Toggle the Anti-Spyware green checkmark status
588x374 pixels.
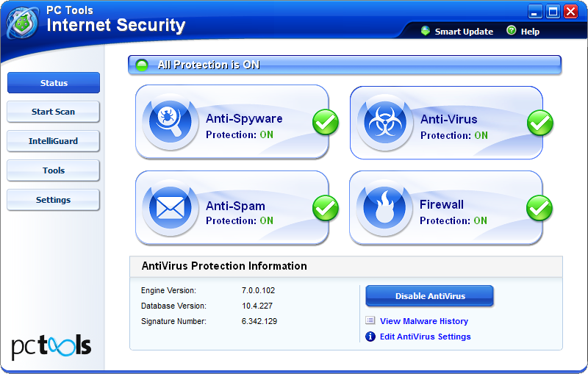(x=326, y=123)
